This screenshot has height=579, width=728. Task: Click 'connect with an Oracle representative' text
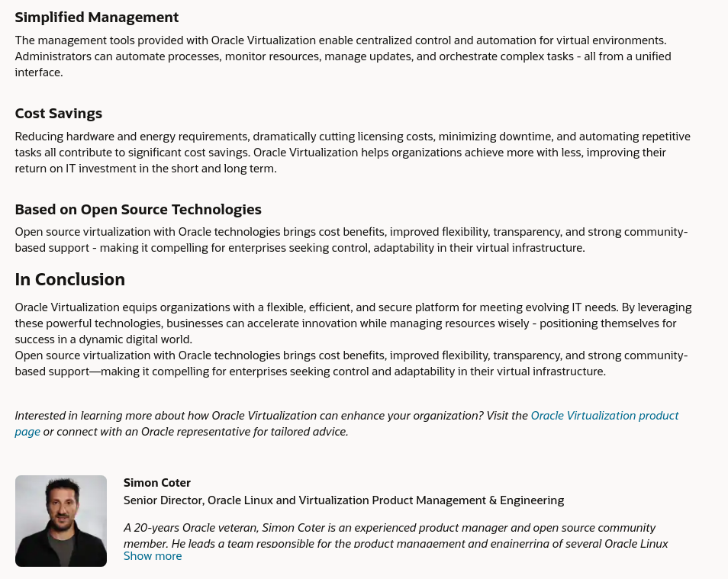[153, 432]
